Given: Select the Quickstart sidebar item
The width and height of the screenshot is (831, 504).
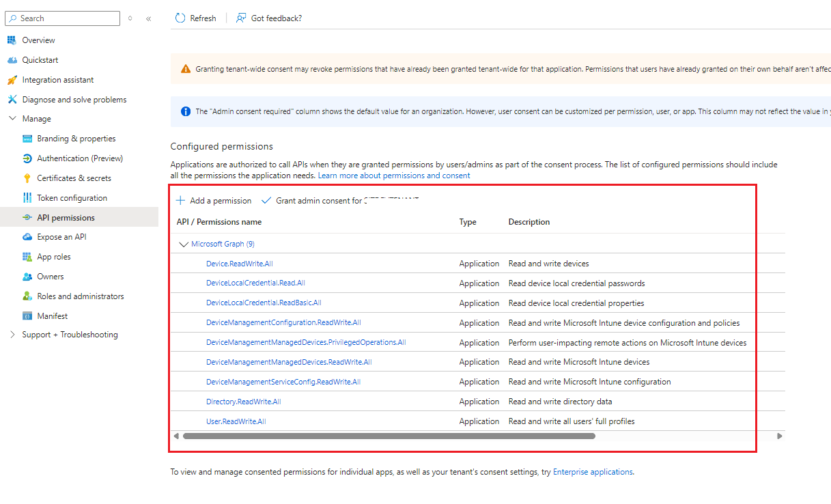Looking at the screenshot, I should (x=38, y=59).
